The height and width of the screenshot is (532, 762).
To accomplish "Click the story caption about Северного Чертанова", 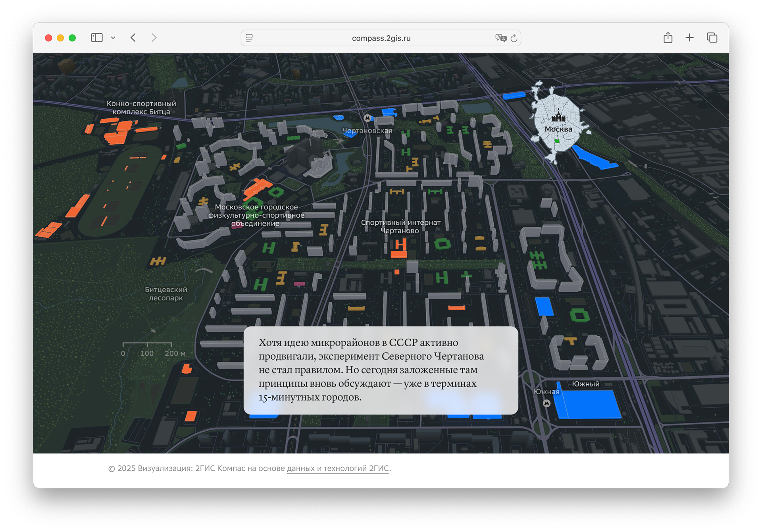I will click(x=381, y=370).
